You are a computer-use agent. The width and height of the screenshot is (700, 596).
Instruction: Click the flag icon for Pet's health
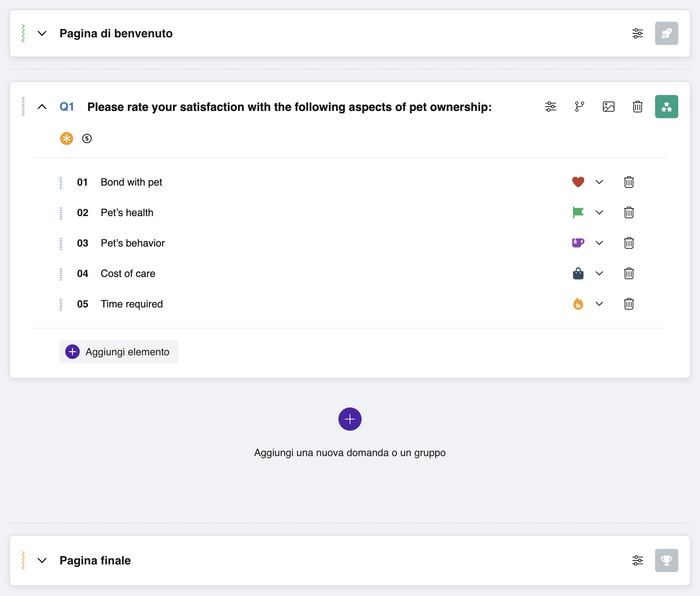point(578,212)
